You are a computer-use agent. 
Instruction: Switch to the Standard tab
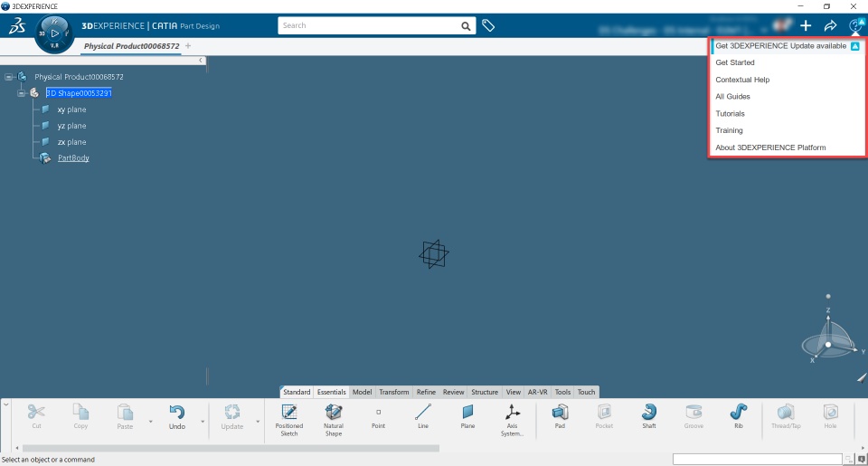[297, 392]
